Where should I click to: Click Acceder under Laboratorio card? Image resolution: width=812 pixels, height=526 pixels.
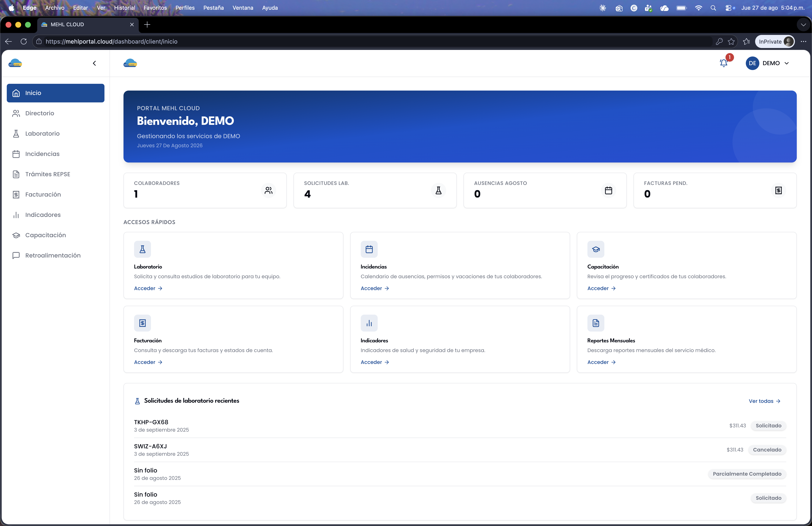coord(148,288)
